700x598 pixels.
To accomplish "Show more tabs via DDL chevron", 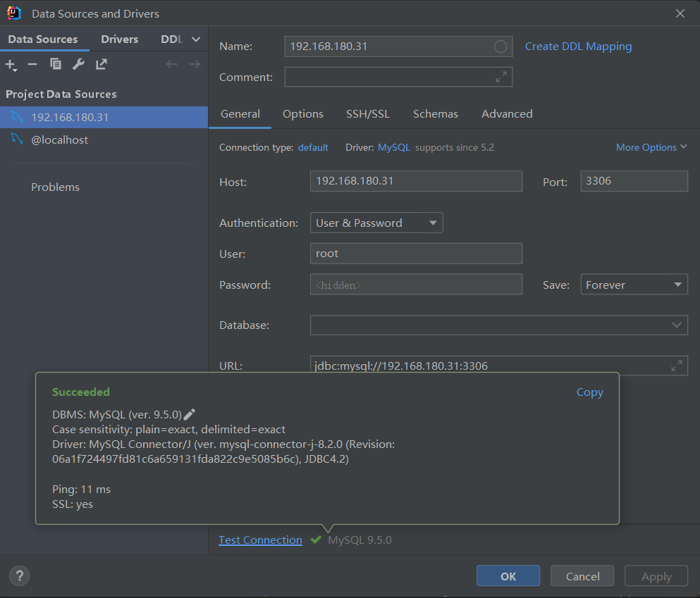I will point(195,39).
